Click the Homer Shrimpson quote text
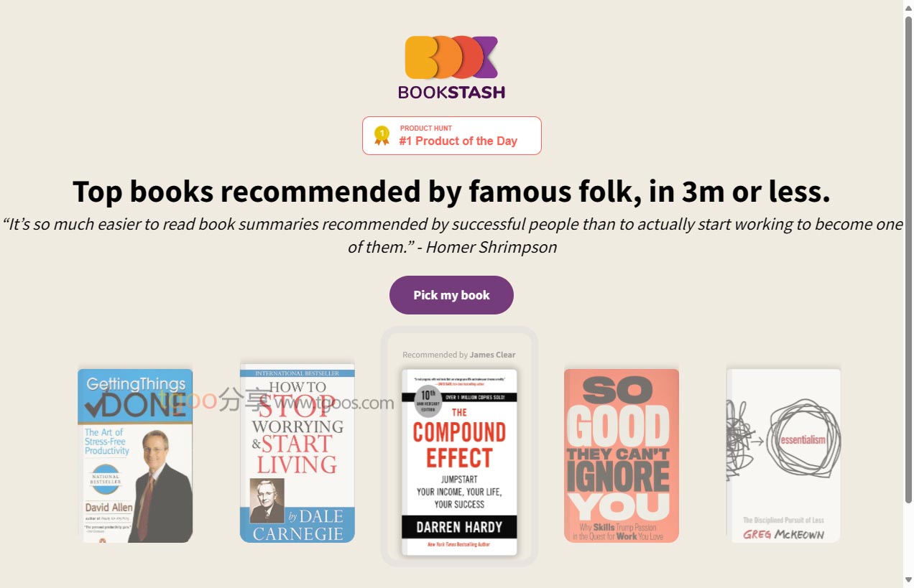 [x=451, y=235]
